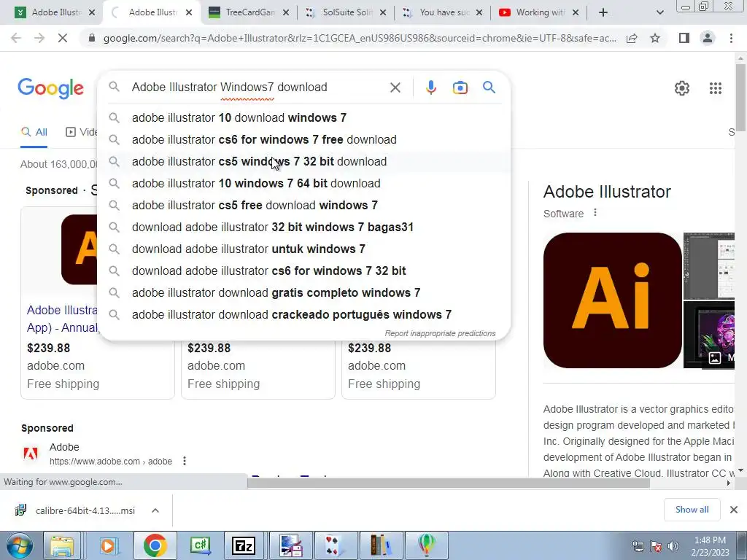Choose suggestion cs6 for windows 7 32 bit
The image size is (747, 560).
pos(305,271)
